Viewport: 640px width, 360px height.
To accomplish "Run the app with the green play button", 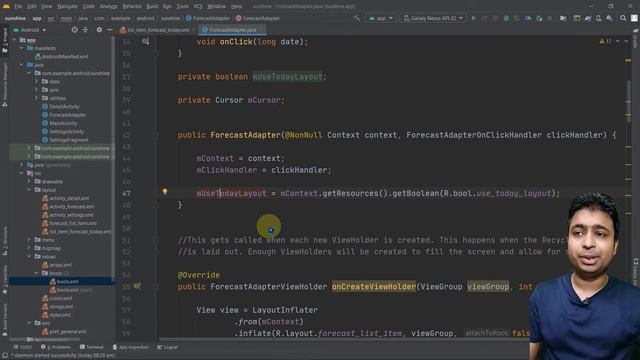I will [x=473, y=18].
